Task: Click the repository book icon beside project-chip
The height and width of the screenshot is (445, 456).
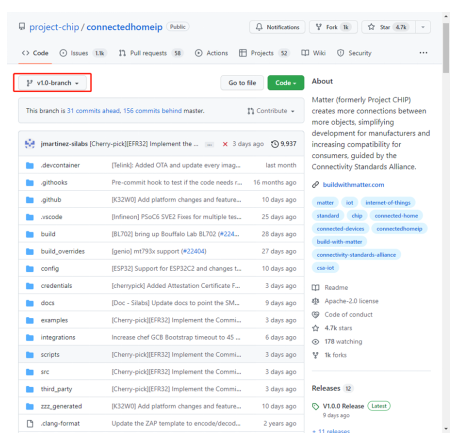Action: [22, 26]
